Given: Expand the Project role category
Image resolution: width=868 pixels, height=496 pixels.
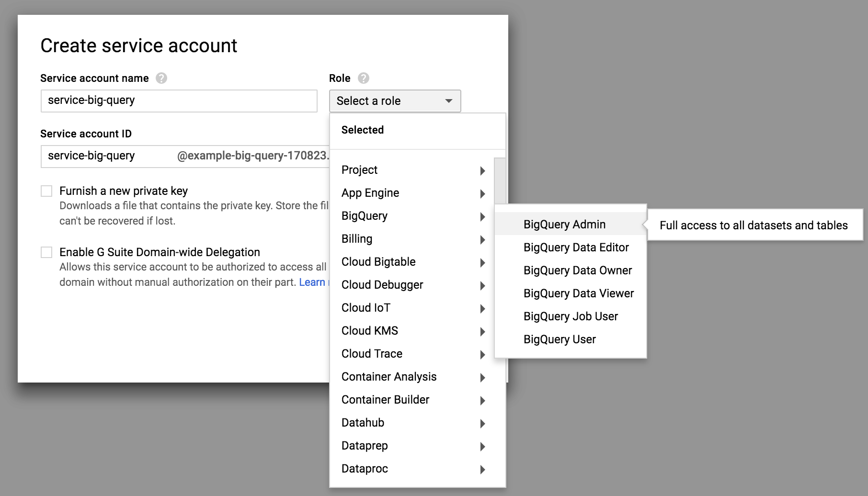Looking at the screenshot, I should pyautogui.click(x=412, y=170).
